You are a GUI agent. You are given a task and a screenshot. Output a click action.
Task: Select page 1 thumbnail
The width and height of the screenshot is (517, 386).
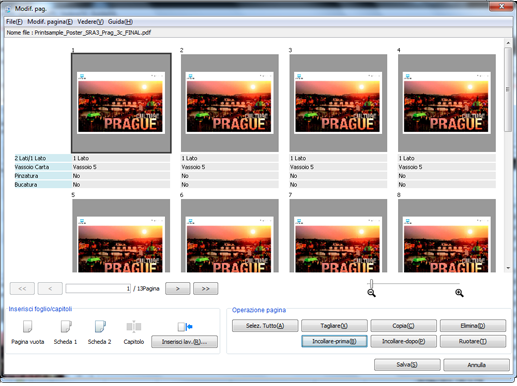point(121,103)
